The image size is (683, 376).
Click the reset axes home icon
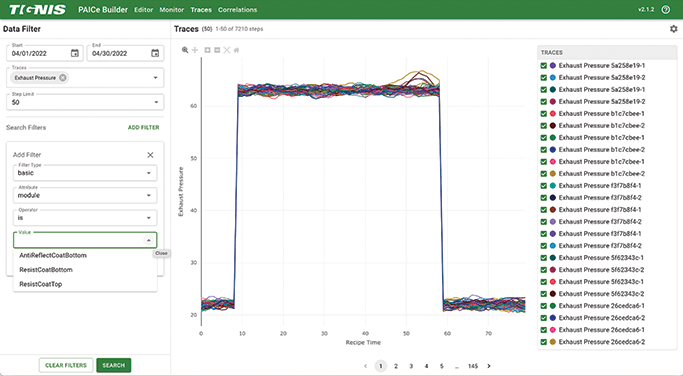coord(237,50)
